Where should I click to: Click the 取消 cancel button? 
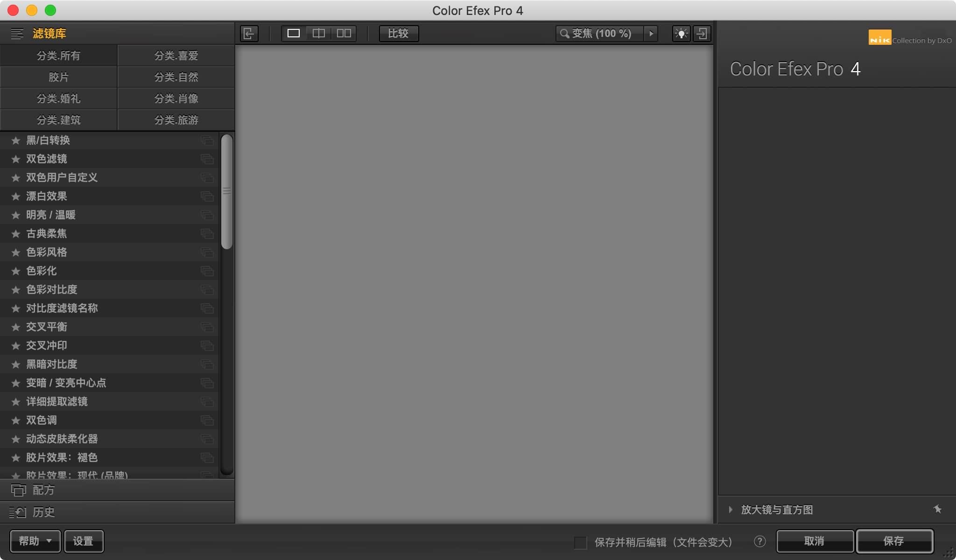point(815,541)
